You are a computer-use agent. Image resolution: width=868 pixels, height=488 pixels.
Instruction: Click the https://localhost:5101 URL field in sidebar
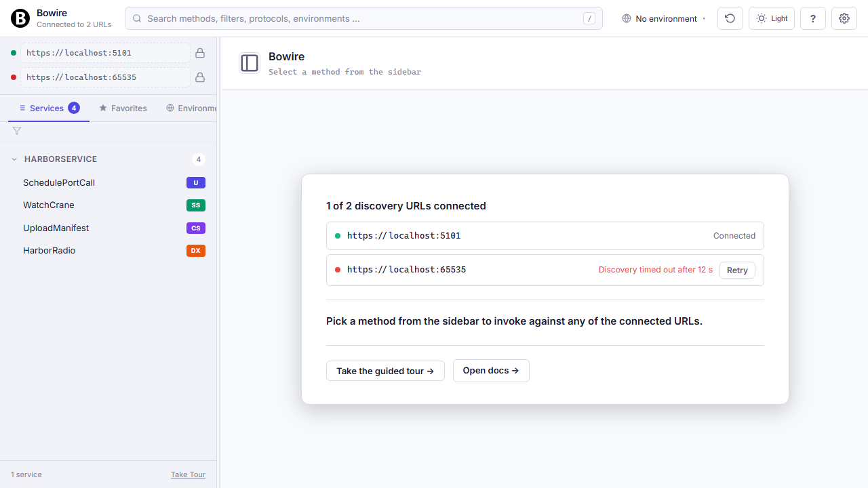(x=105, y=53)
